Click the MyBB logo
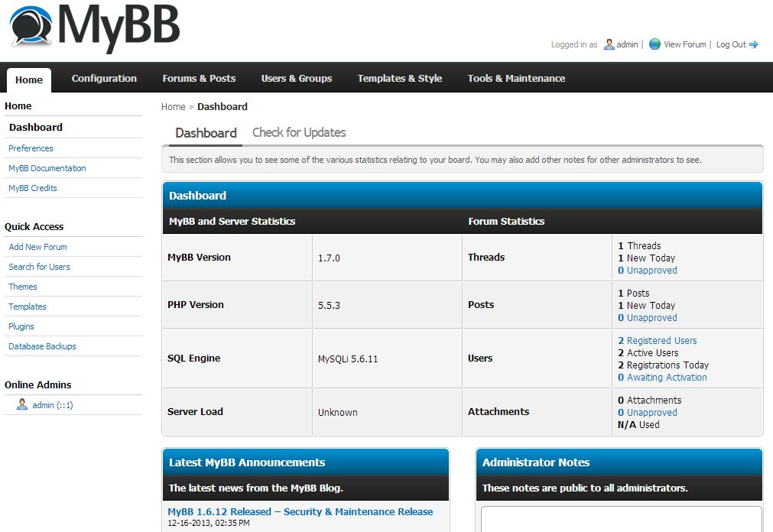The width and height of the screenshot is (773, 532). 95,28
